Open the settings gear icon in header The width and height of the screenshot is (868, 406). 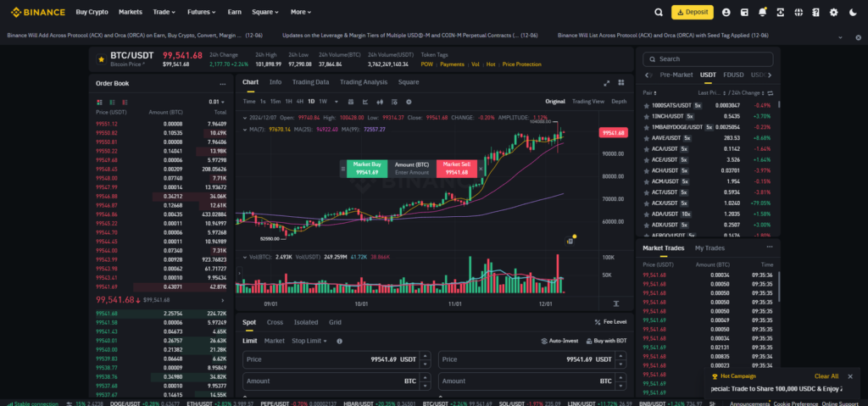pos(834,12)
